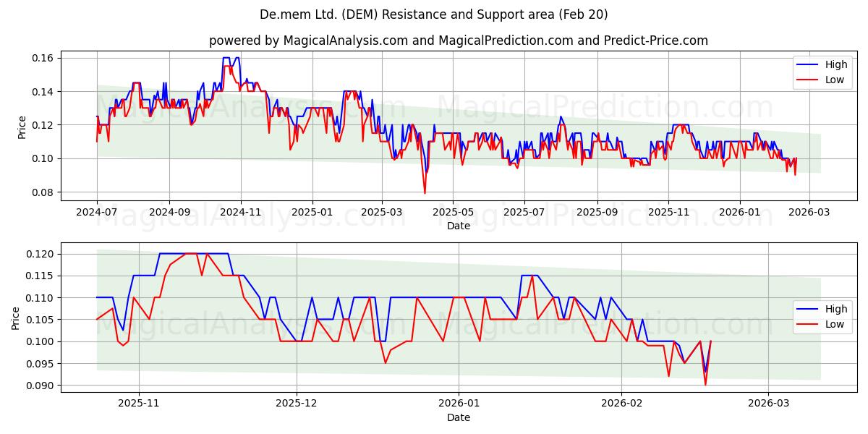Click the 0.090 tick on bottom chart
The image size is (868, 434).
coord(42,386)
